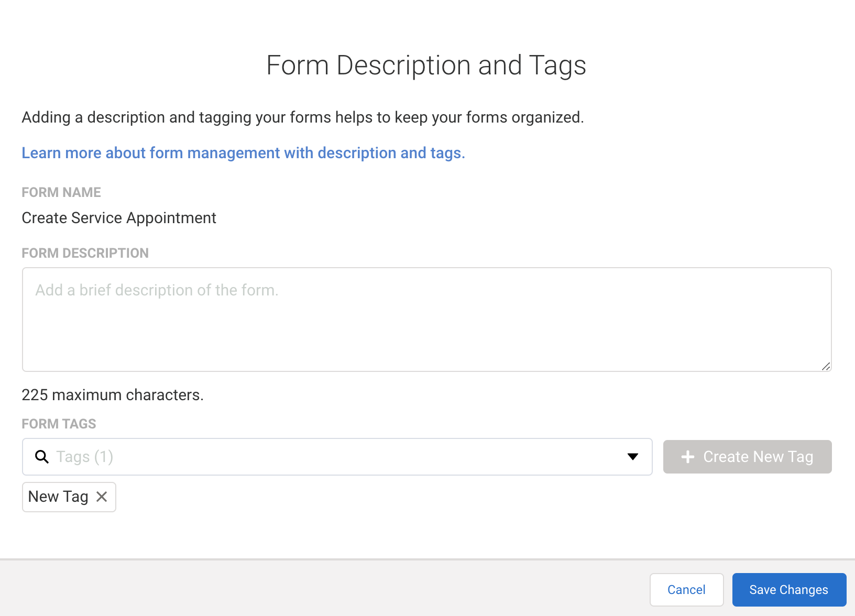Expand the Tags dropdown arrow

coord(633,457)
